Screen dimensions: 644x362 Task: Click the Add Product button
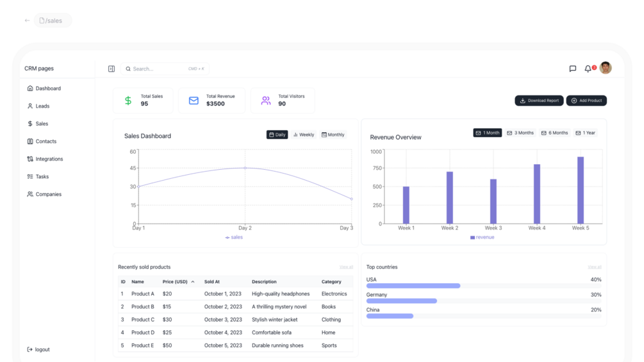586,101
